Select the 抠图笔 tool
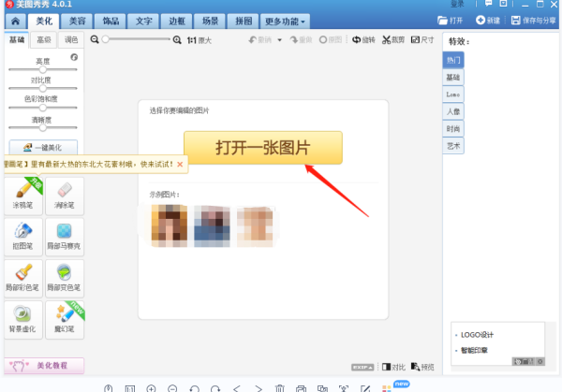This screenshot has width=562, height=392. pyautogui.click(x=23, y=237)
